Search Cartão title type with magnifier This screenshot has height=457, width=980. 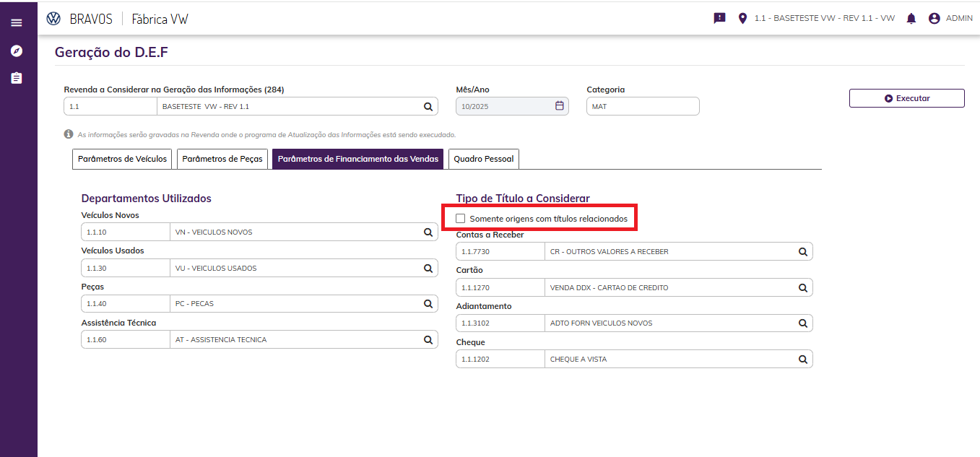(803, 287)
